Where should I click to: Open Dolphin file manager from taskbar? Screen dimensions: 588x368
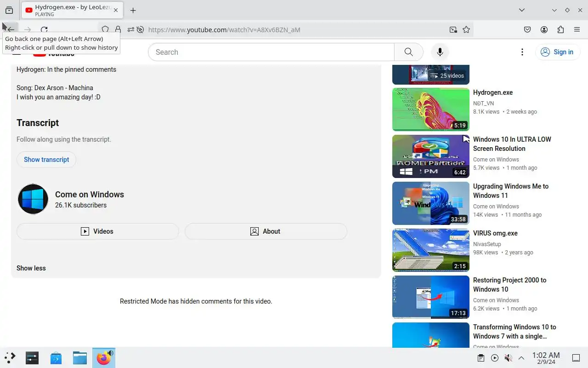point(80,357)
